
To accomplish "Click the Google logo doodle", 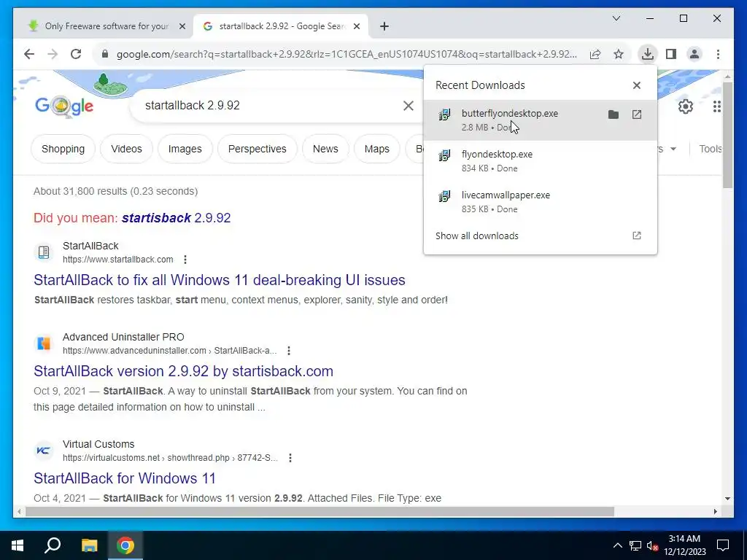I will click(x=64, y=106).
